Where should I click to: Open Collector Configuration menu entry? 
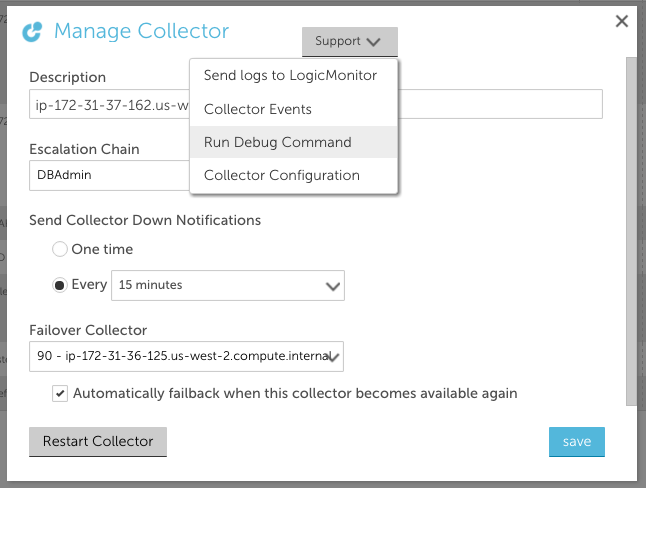(282, 175)
